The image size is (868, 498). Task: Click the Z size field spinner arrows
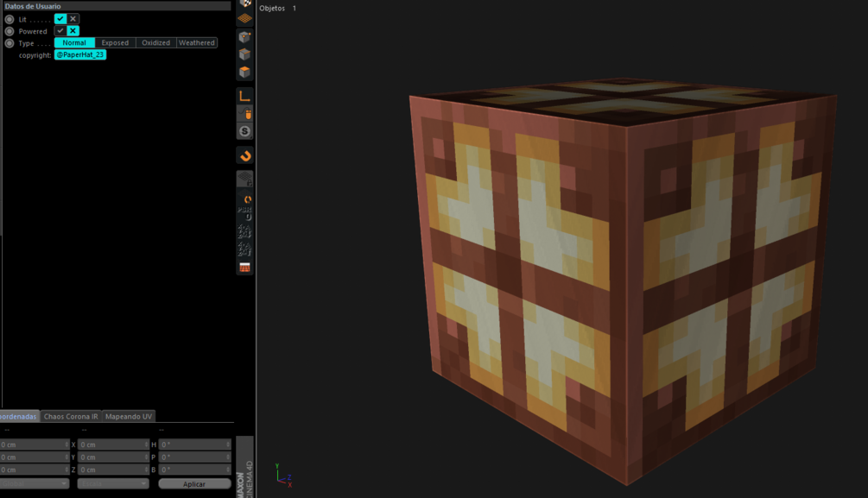(146, 470)
